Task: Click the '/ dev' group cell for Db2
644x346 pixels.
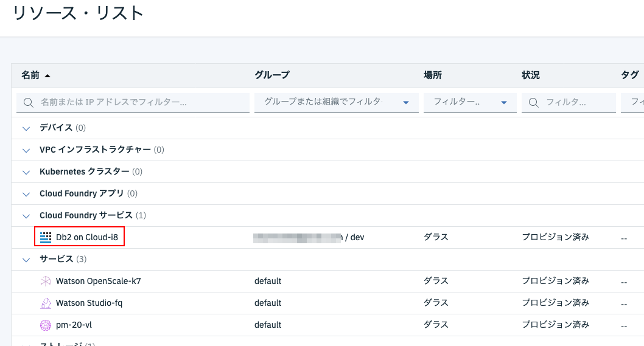Action: pyautogui.click(x=354, y=237)
